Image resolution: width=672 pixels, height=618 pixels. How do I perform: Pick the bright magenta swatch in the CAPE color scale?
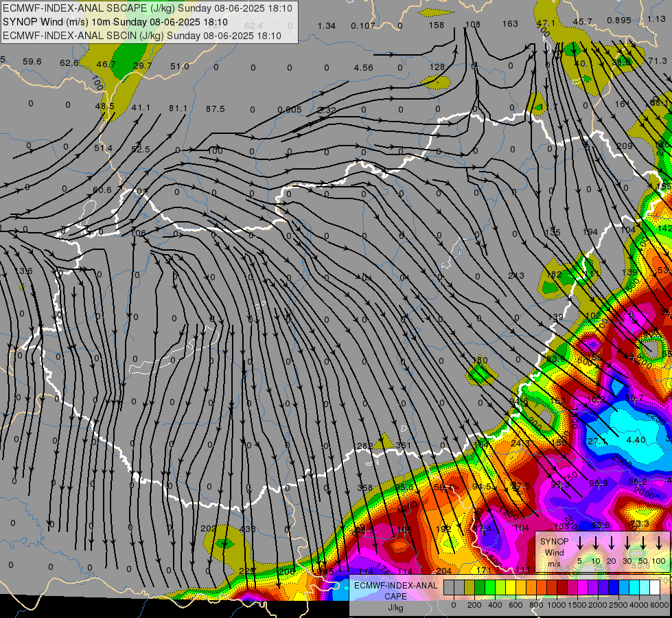click(x=583, y=588)
